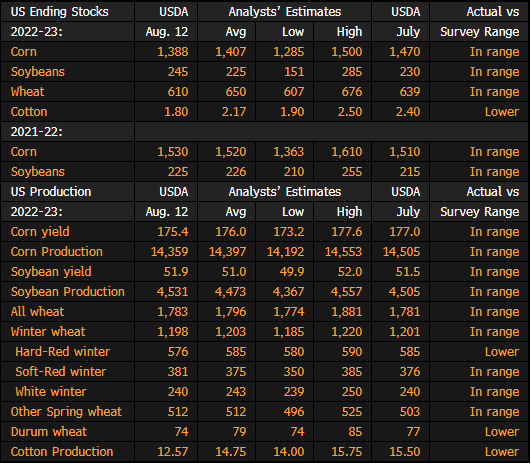
Task: Select the US Production header cell
Action: 51,192
